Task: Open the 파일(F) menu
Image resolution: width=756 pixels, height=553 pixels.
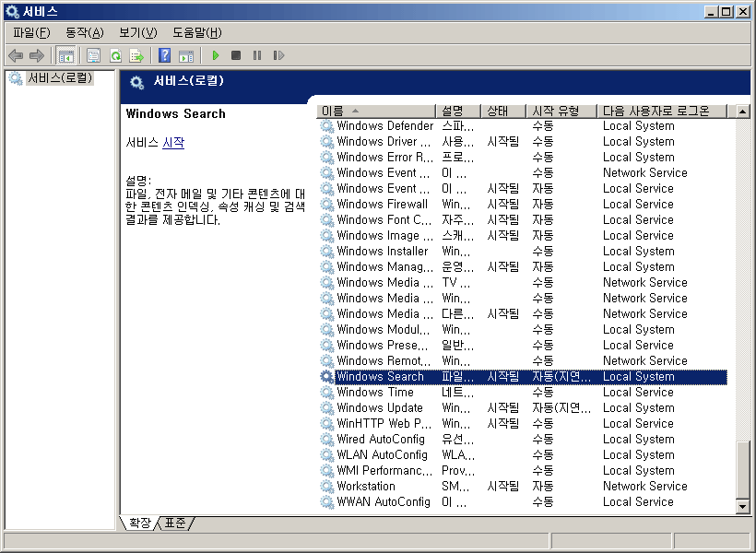Action: click(31, 33)
